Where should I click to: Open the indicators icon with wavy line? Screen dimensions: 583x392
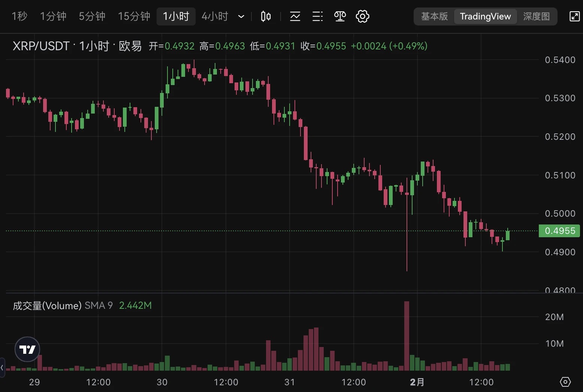click(x=295, y=16)
